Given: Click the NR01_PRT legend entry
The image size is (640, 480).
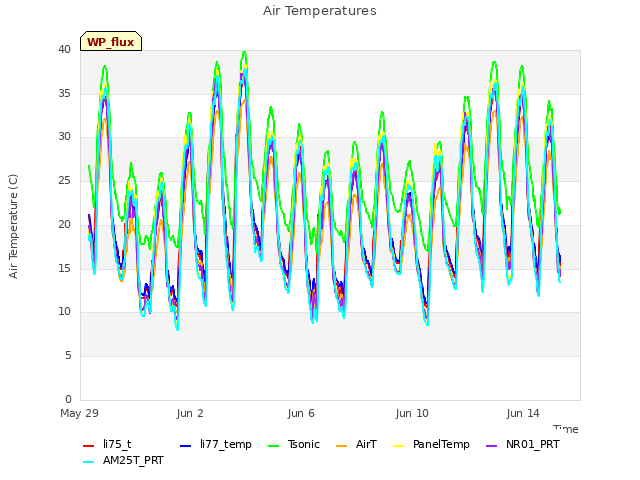Looking at the screenshot, I should point(523,444).
